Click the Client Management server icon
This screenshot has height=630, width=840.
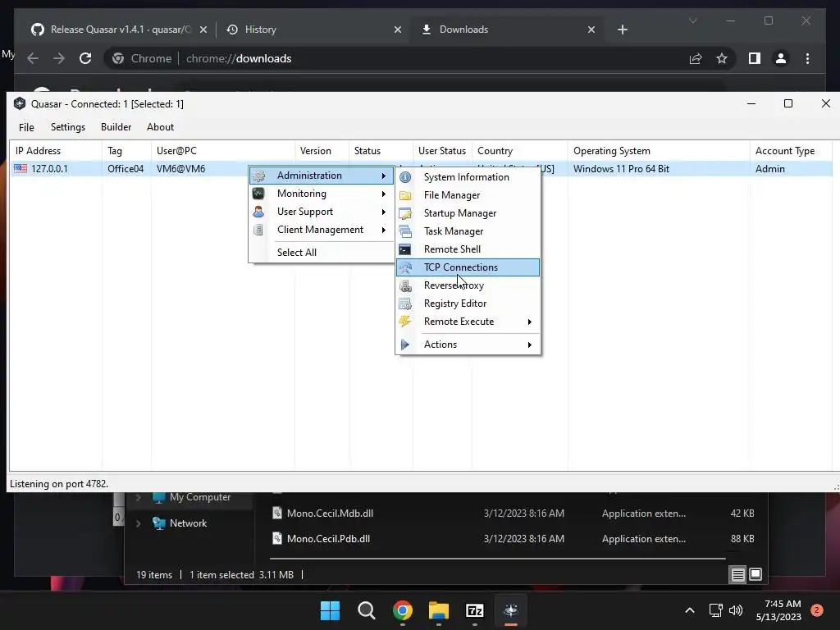[x=258, y=230]
